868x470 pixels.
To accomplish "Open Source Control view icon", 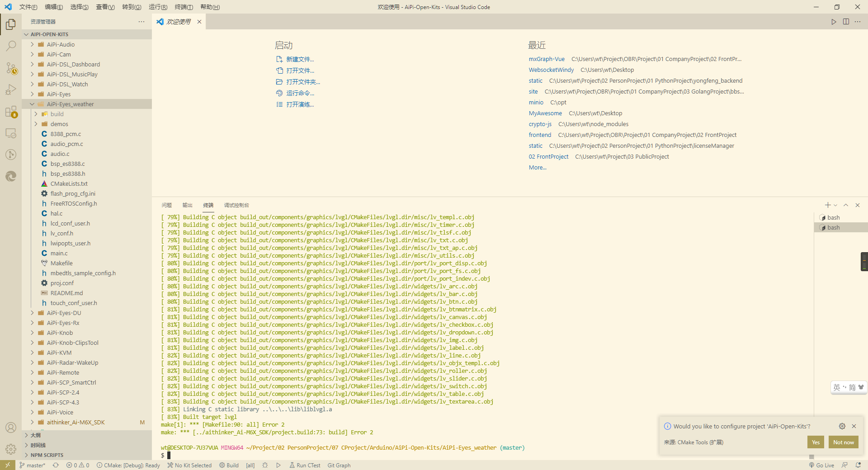I will (11, 68).
